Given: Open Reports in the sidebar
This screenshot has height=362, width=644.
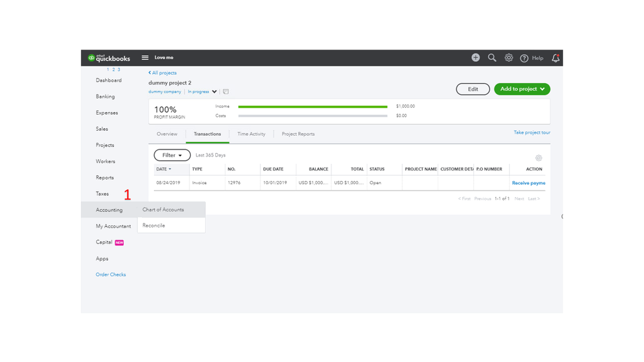Looking at the screenshot, I should [x=104, y=178].
